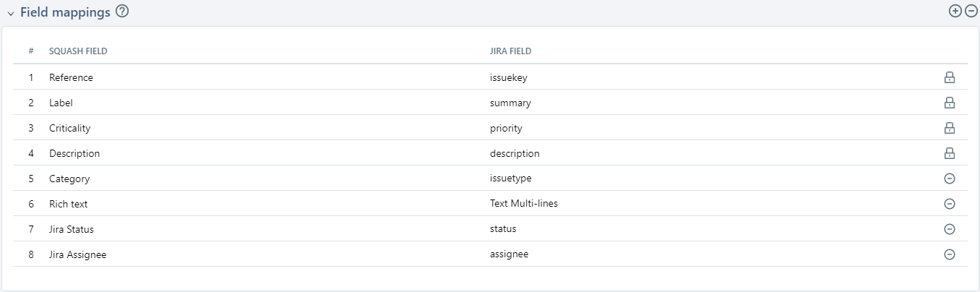This screenshot has width=980, height=292.
Task: Click the lock icon on Criticality row
Action: [x=950, y=128]
